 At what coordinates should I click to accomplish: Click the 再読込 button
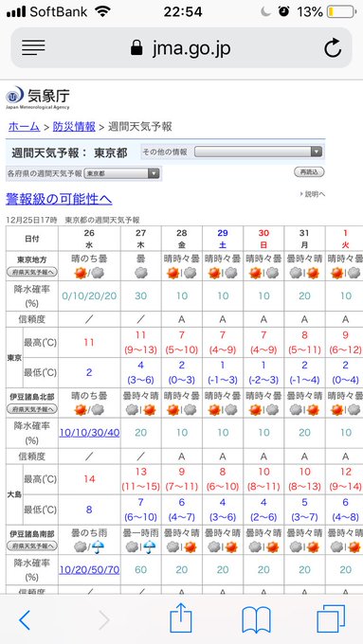pyautogui.click(x=309, y=172)
